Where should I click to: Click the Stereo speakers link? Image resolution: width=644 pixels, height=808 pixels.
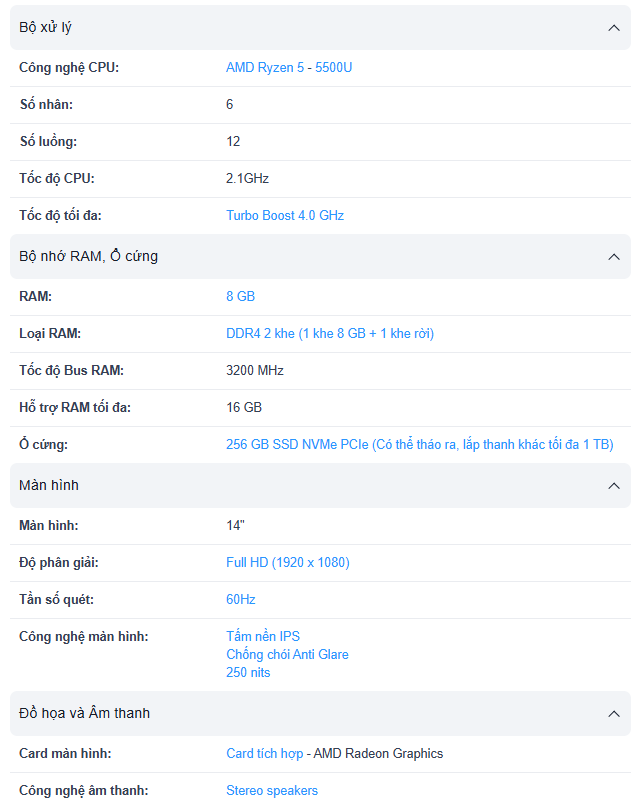(x=272, y=791)
